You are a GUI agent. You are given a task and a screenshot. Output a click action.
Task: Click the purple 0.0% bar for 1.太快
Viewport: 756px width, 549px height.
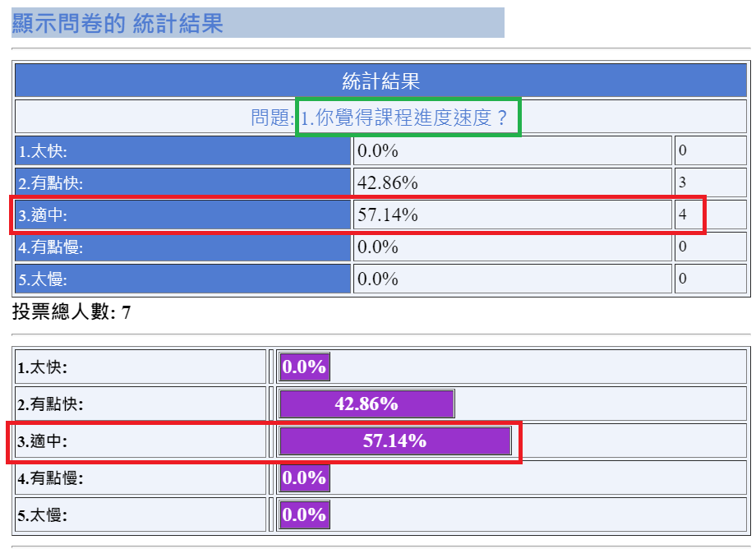coord(304,367)
